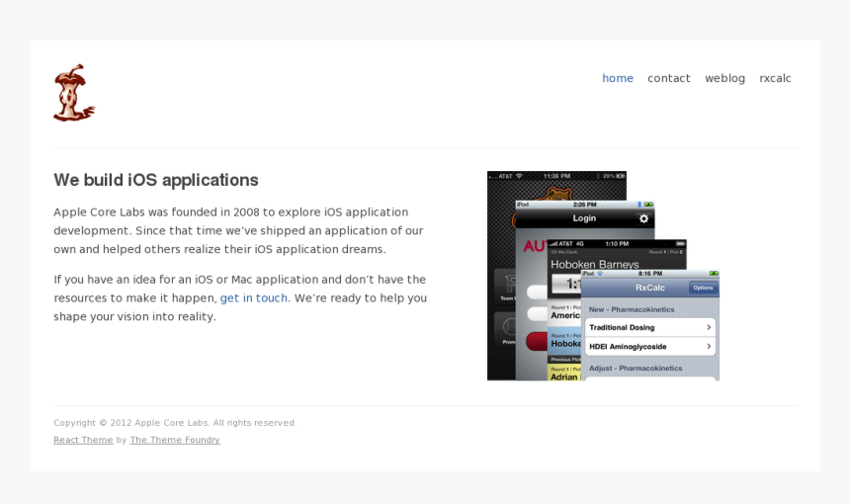The height and width of the screenshot is (504, 850).
Task: Follow the 'get in touch' link
Action: (254, 298)
